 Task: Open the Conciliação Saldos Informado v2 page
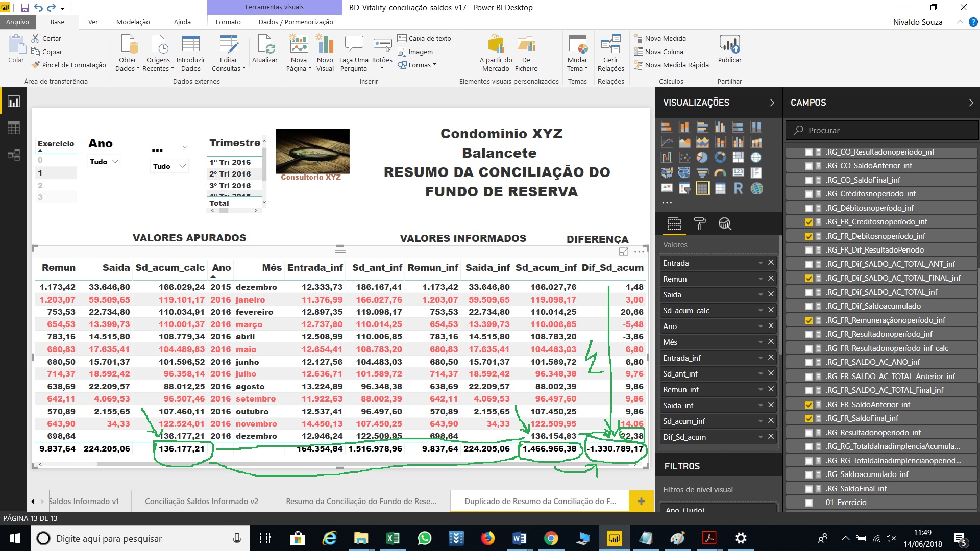point(201,502)
